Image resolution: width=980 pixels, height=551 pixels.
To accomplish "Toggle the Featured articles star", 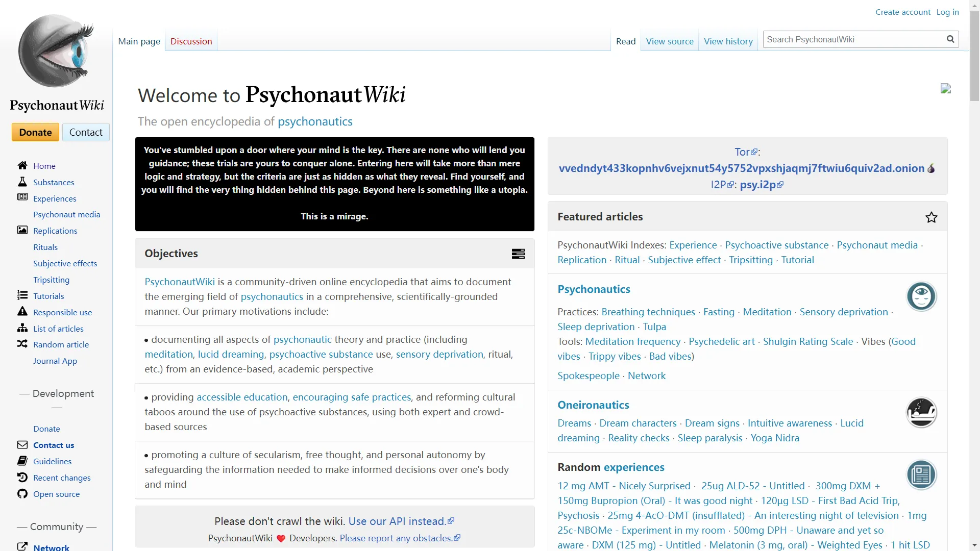I will click(931, 217).
